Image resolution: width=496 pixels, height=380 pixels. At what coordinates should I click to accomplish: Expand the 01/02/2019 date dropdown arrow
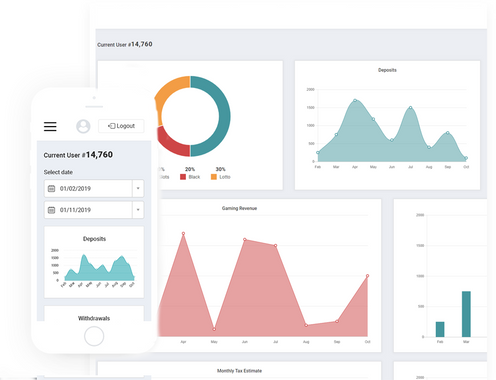[x=138, y=189]
